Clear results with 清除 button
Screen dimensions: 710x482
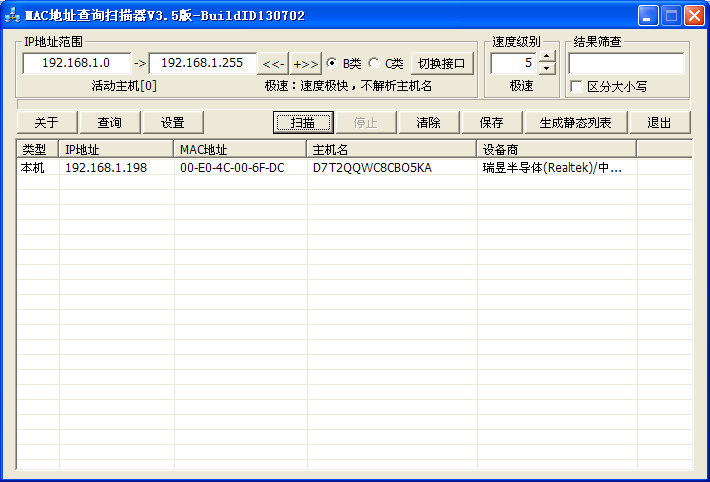(x=428, y=123)
